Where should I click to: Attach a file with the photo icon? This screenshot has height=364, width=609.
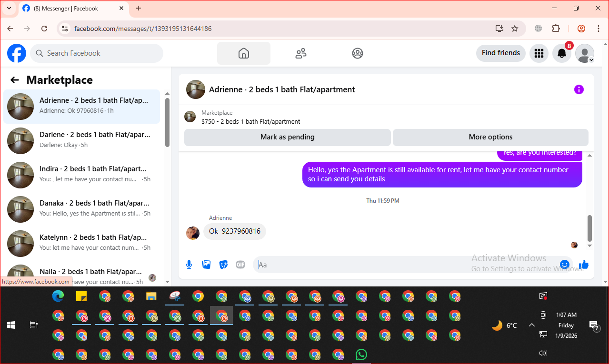click(x=206, y=265)
